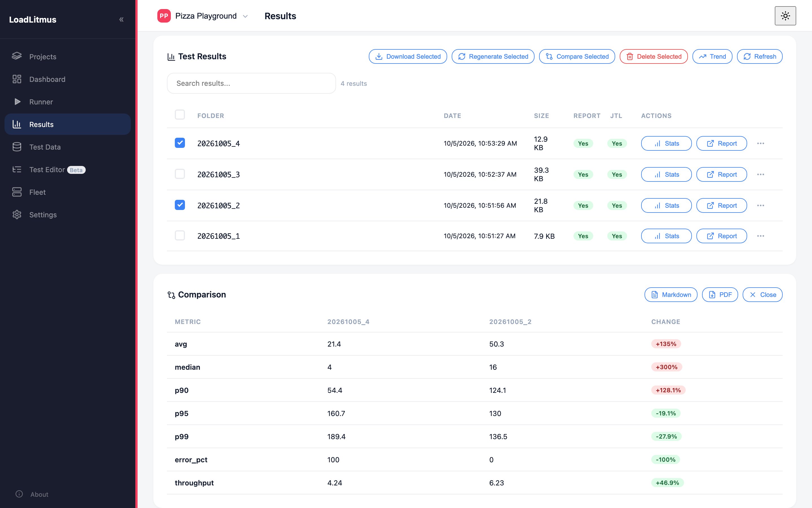Click Compare Selected button
This screenshot has height=508, width=812.
tap(577, 56)
